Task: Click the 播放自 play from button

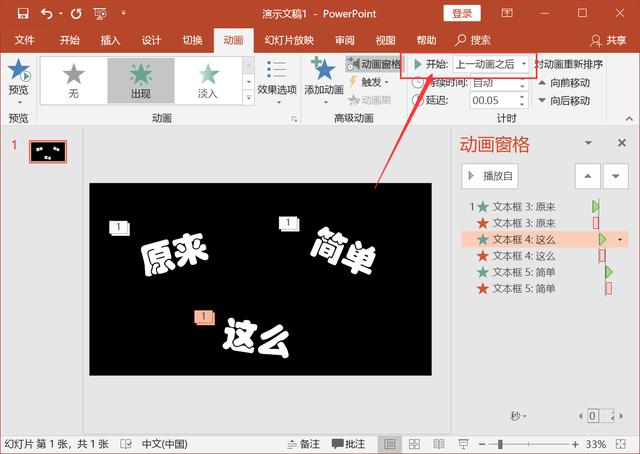Action: (x=490, y=176)
